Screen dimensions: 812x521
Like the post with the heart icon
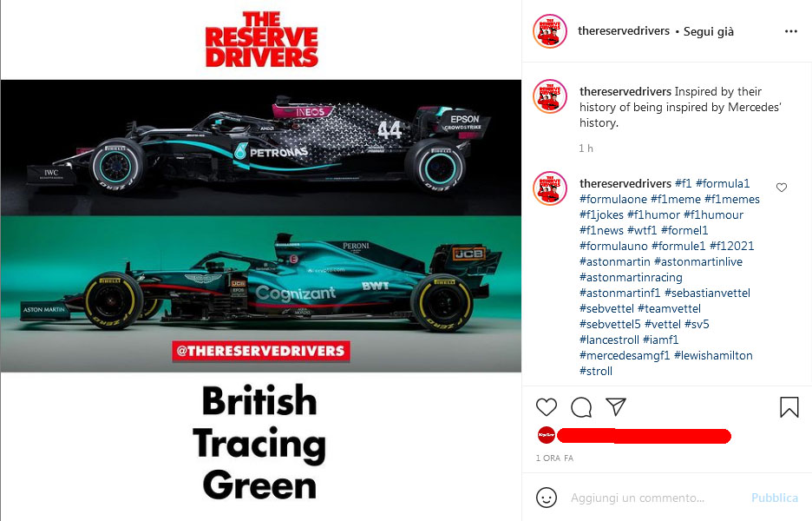tap(547, 407)
